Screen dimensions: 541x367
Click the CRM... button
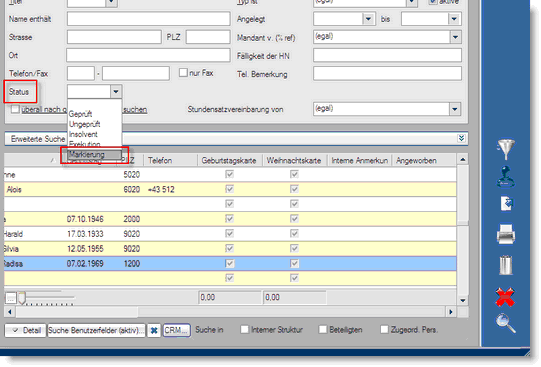(176, 330)
